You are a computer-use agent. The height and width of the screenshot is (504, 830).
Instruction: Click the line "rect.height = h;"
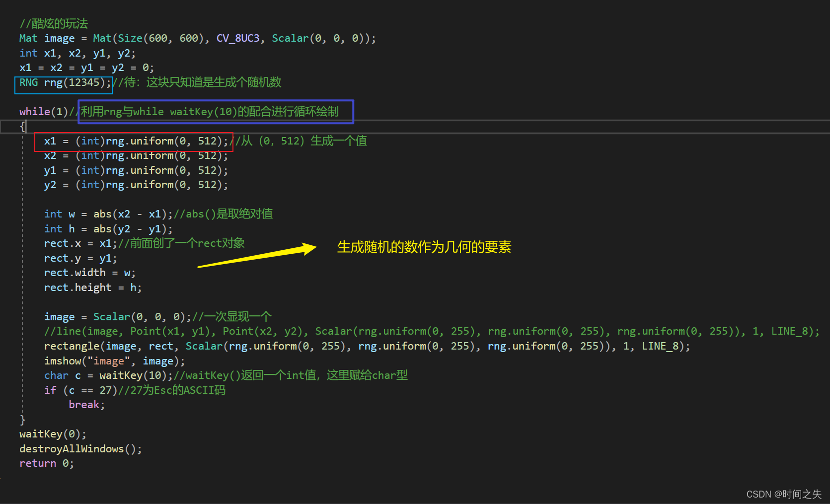93,288
